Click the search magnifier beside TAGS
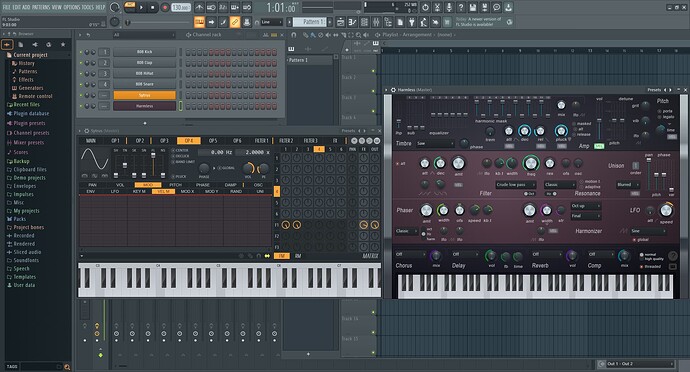Image resolution: width=690 pixels, height=372 pixels. tap(67, 367)
